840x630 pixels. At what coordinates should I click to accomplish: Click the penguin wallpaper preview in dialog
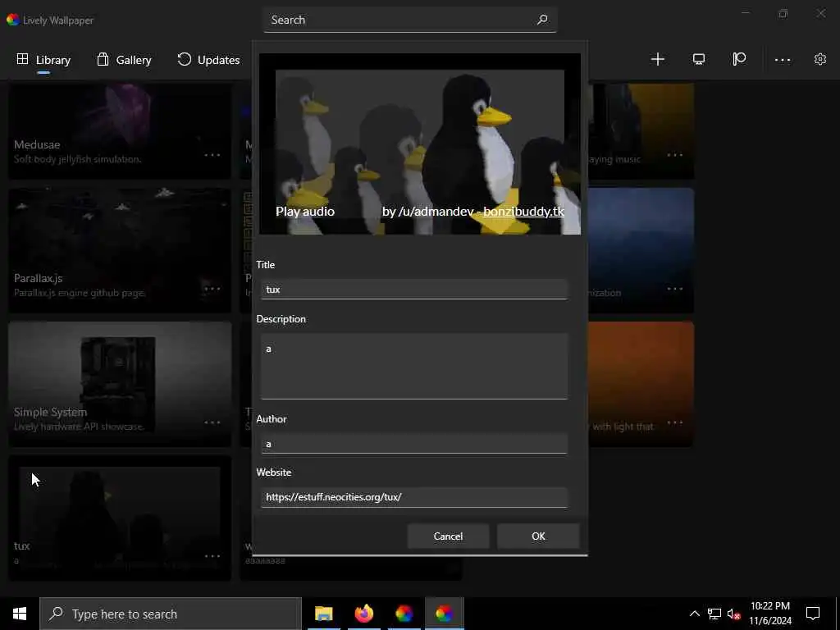coord(420,144)
